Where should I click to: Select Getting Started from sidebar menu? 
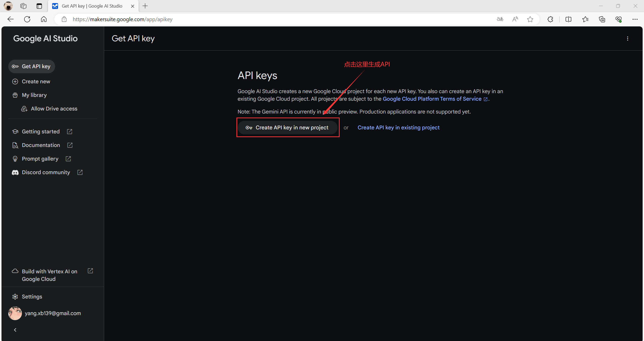[41, 131]
